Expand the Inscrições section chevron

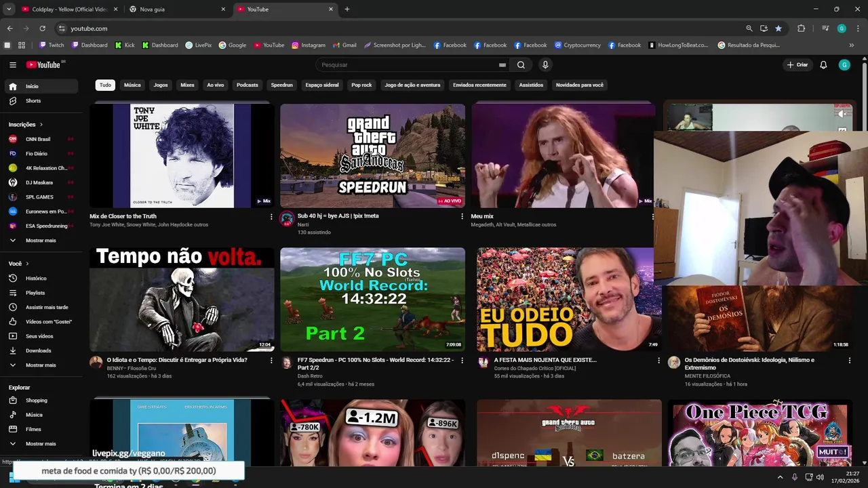tap(41, 125)
